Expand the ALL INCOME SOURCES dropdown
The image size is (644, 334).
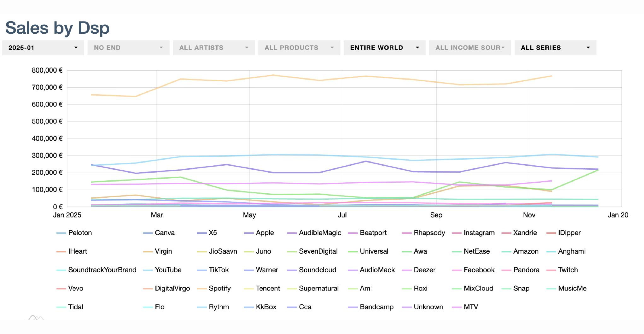point(470,48)
